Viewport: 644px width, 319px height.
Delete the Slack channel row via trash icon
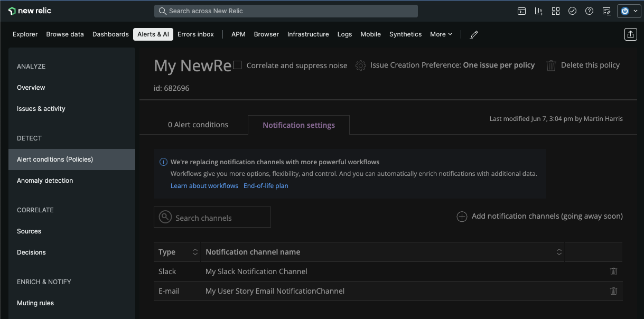point(613,271)
